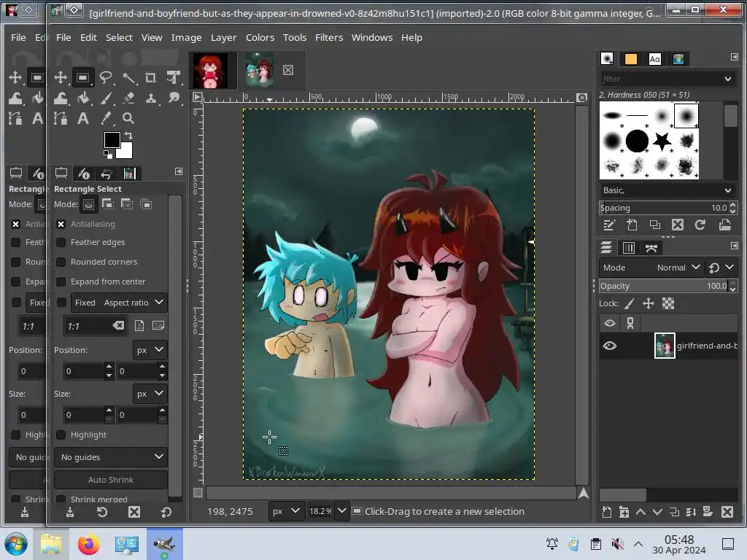The image size is (747, 560).
Task: Click clear aspect ratio 1:1 field icon
Action: click(118, 326)
